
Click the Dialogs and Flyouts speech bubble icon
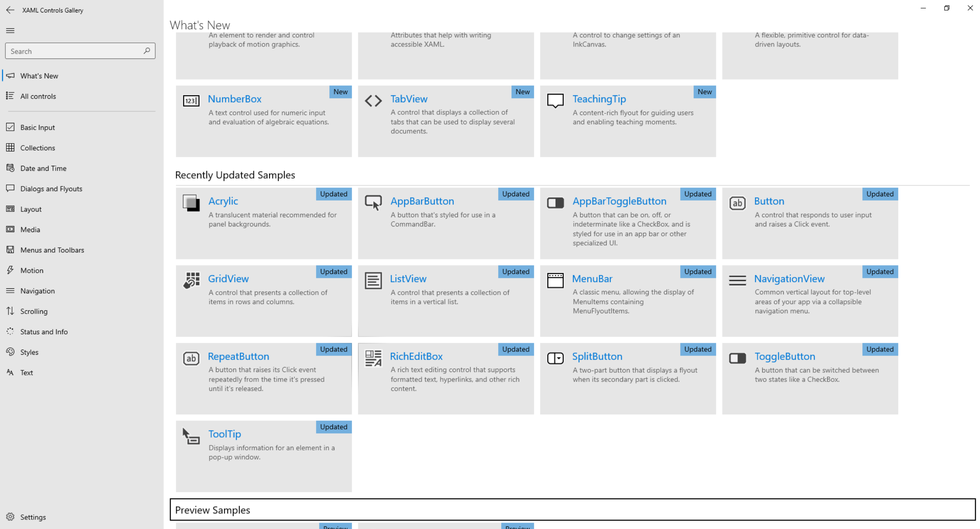(x=11, y=188)
